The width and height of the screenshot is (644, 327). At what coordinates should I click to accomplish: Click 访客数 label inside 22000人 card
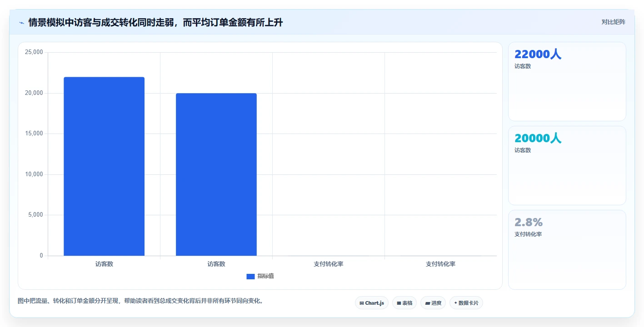click(x=523, y=66)
